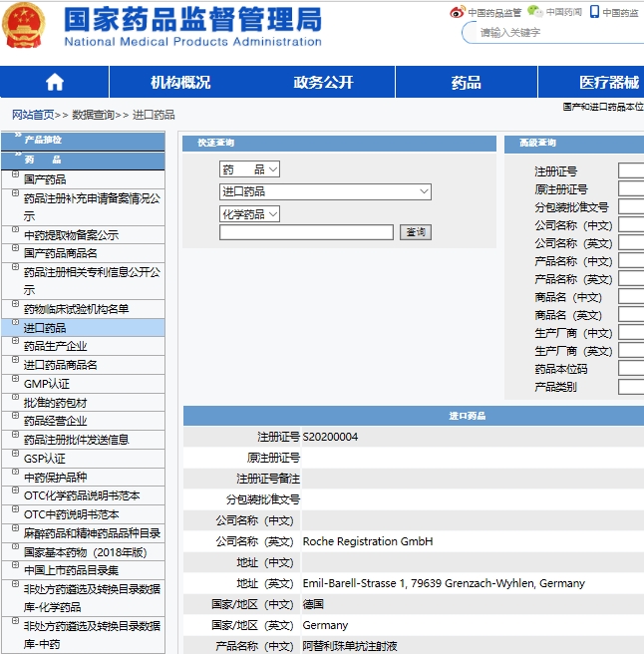
Task: Open 中国上市药品目录集 in sidebar
Action: 71,570
